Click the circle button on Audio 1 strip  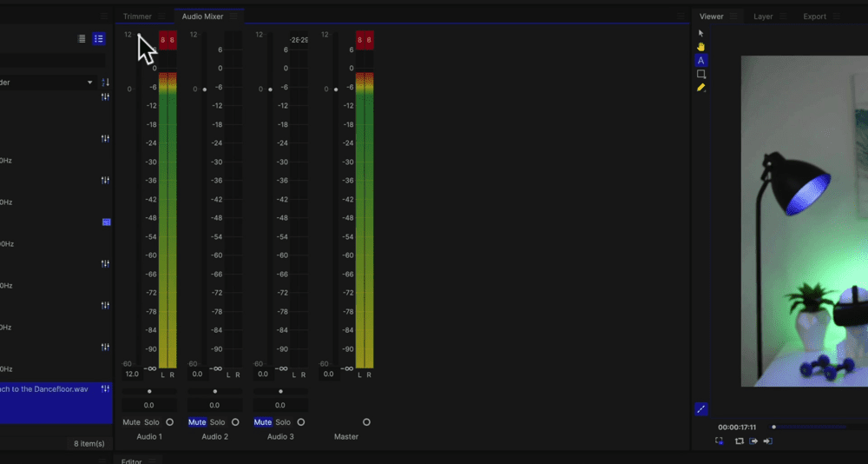(x=169, y=422)
